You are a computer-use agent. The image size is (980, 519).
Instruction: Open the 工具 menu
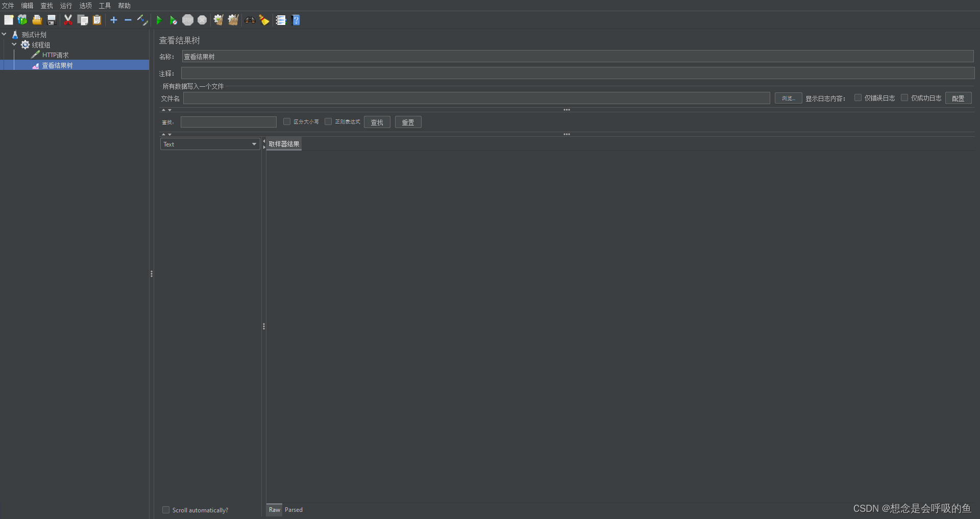point(105,6)
